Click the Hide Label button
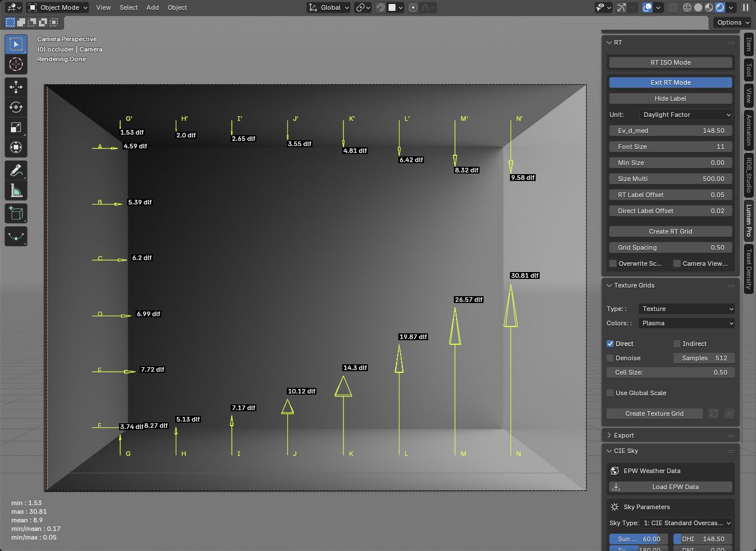The height and width of the screenshot is (551, 756). 671,99
